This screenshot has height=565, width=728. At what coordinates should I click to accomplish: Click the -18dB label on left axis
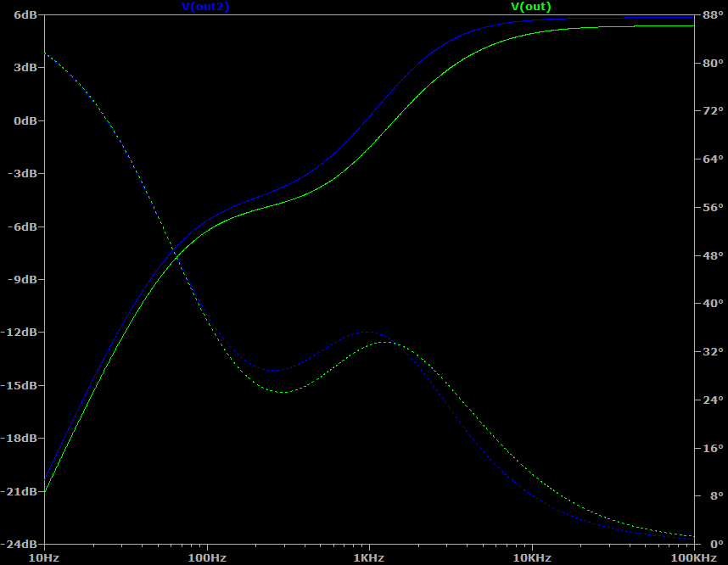click(21, 439)
